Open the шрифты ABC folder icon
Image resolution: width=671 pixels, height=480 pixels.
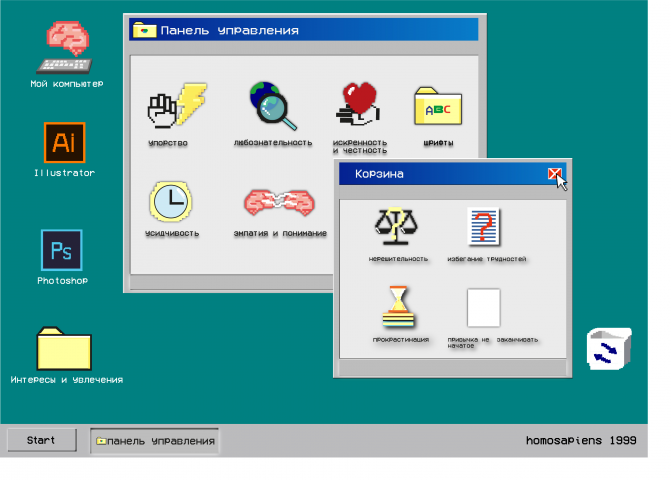coord(438,106)
